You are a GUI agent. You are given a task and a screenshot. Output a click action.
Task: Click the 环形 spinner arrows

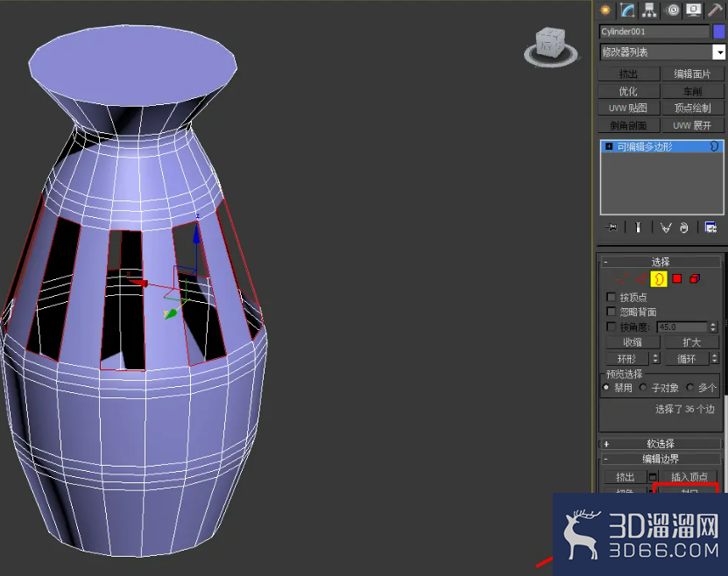coord(655,359)
